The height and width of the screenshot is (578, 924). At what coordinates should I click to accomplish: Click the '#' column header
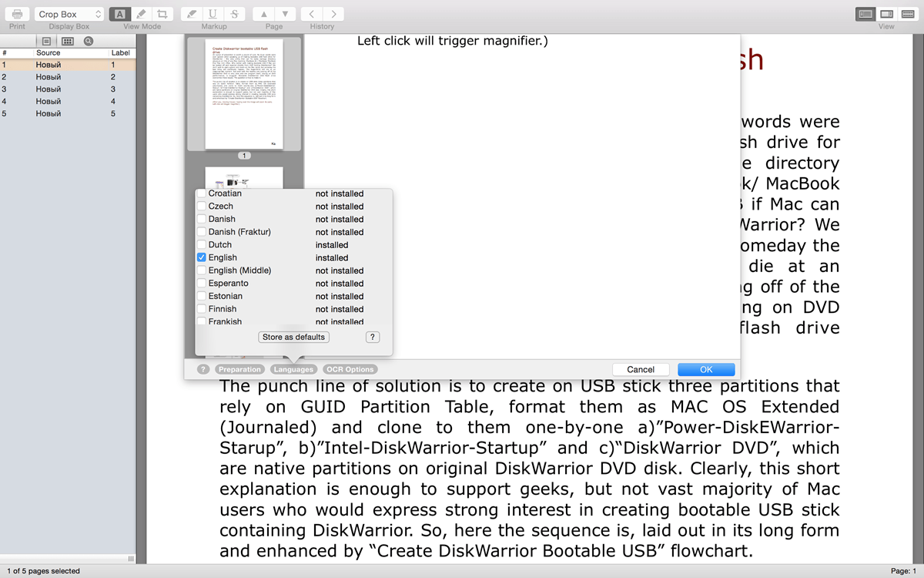click(x=4, y=53)
